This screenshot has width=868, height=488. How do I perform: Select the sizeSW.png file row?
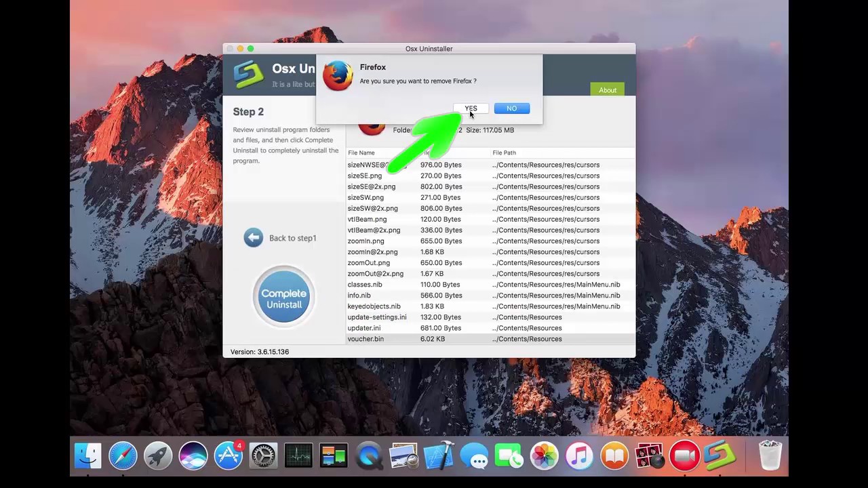click(491, 197)
